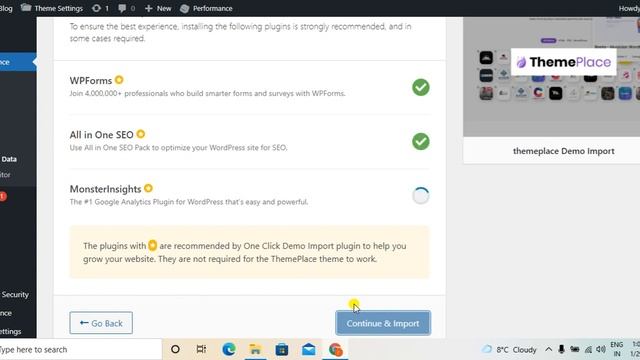Click the themeplace Demo Import title
The image size is (640, 360).
point(564,151)
